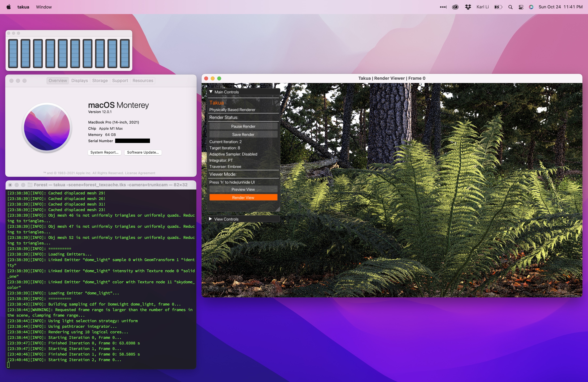Viewport: 588px width, 382px height.
Task: Click 'Traverser: Embree' status text
Action: (x=225, y=166)
